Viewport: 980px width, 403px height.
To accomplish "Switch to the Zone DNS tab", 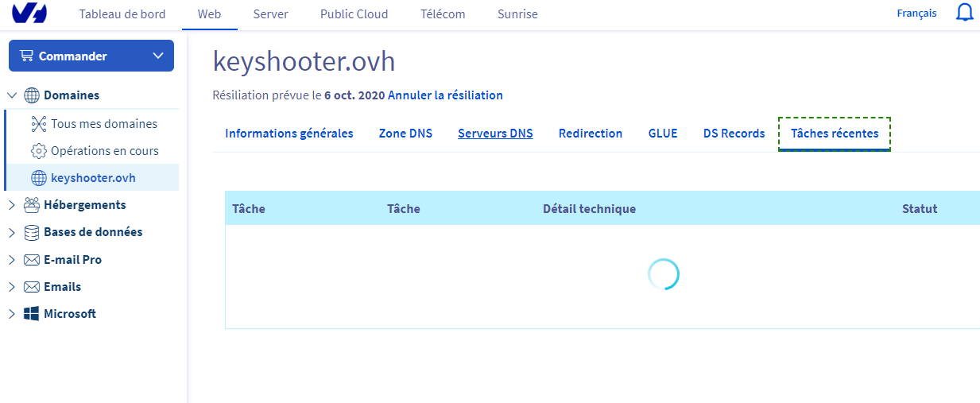I will (405, 134).
